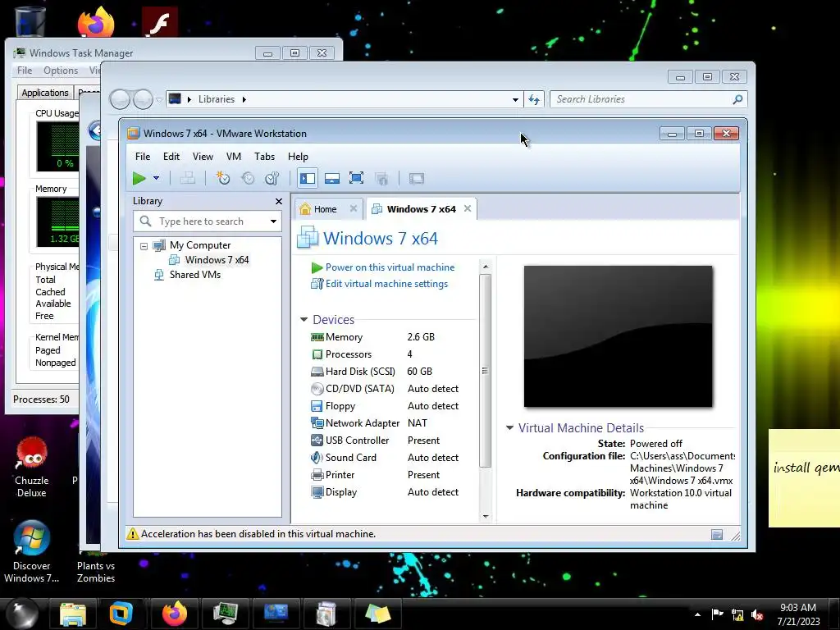This screenshot has width=840, height=630.
Task: Click the Display device icon
Action: pyautogui.click(x=317, y=492)
